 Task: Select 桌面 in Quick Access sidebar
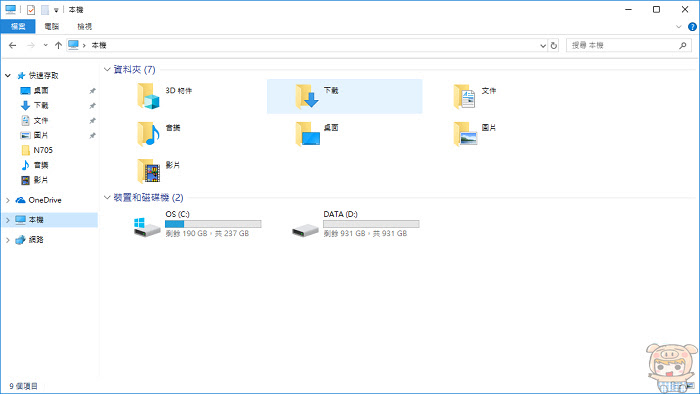pyautogui.click(x=41, y=91)
